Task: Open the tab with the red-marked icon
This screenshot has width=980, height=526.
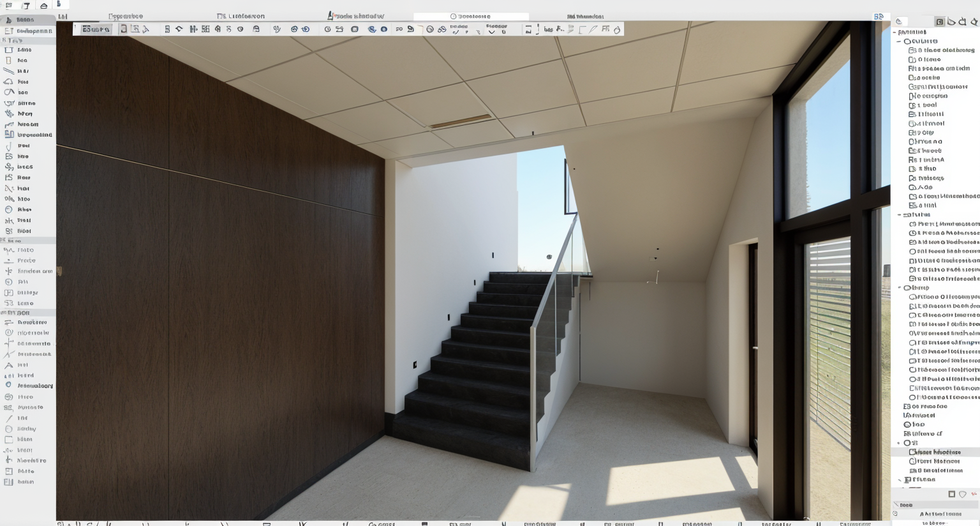Action: tap(356, 16)
